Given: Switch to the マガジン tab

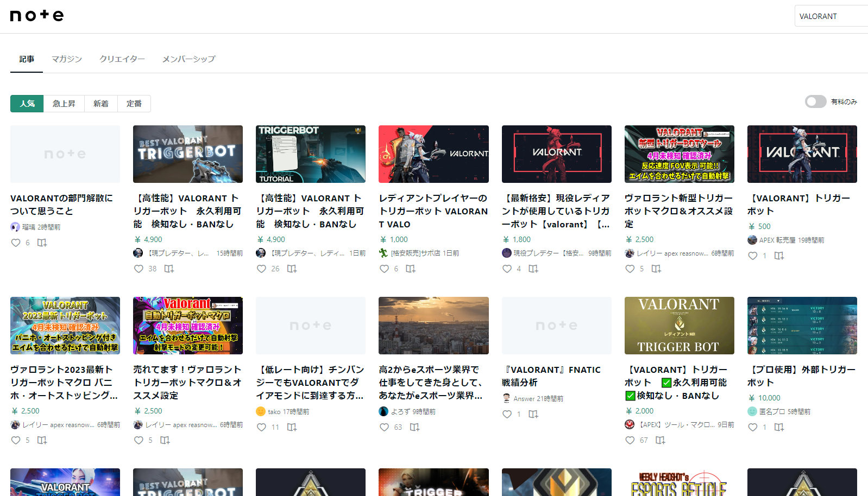Looking at the screenshot, I should point(67,59).
